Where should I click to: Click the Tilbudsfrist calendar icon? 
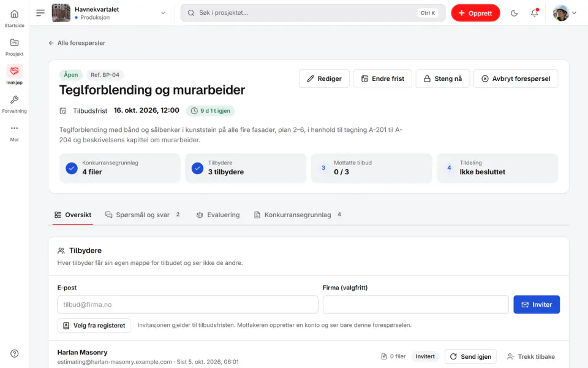coord(63,111)
